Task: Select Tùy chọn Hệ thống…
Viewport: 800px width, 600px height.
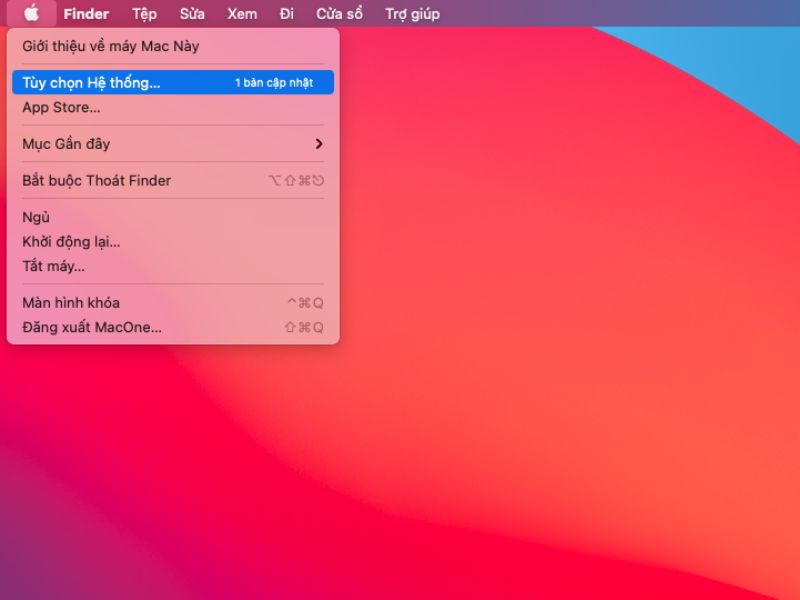Action: [173, 83]
